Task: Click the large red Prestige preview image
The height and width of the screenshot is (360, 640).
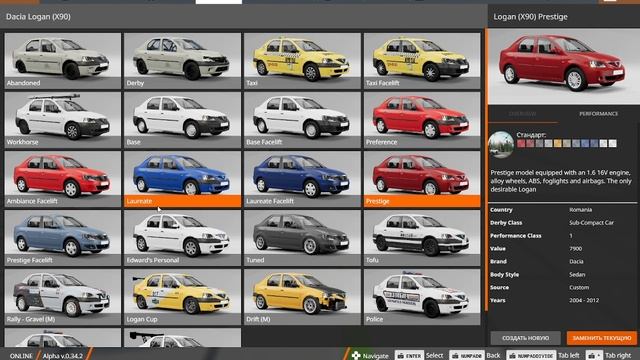Action: tap(563, 67)
